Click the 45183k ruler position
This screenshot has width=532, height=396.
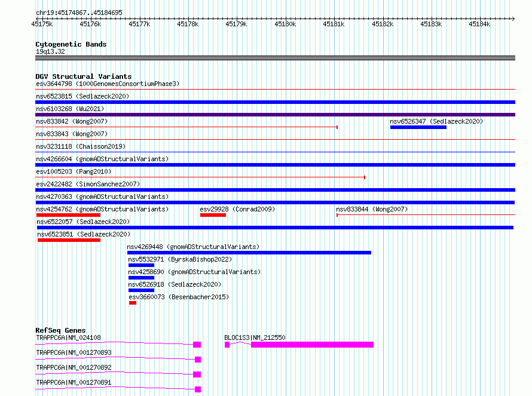pyautogui.click(x=431, y=24)
